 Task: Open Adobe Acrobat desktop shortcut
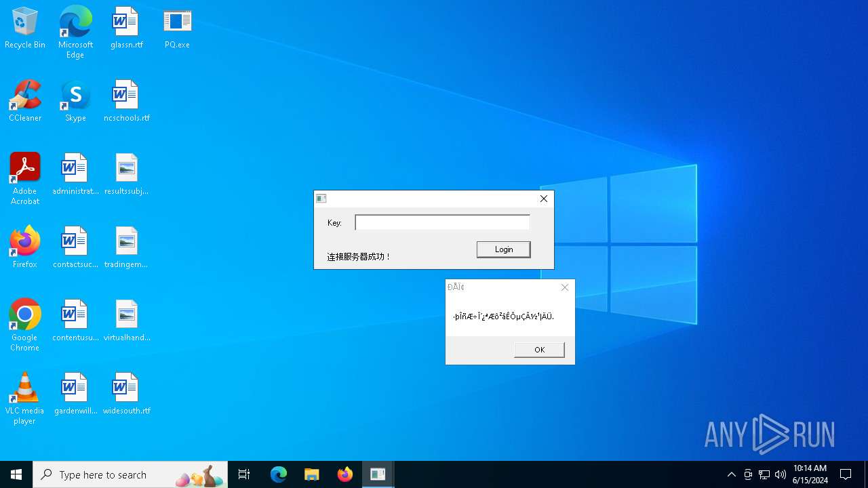coord(25,179)
